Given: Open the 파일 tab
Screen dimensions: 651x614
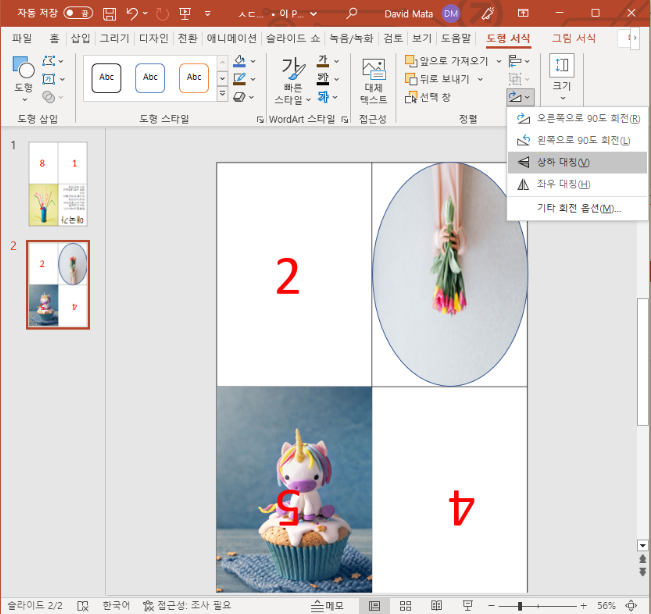Looking at the screenshot, I should (x=22, y=39).
